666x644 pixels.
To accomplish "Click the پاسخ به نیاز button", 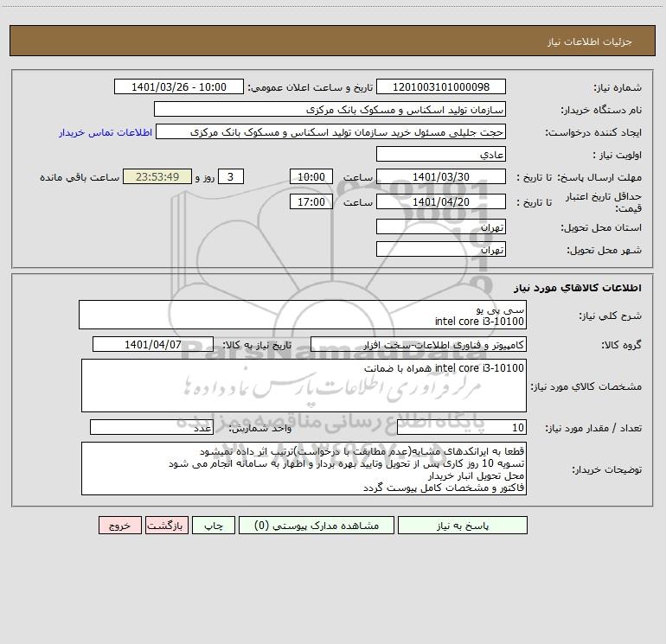I will (463, 526).
